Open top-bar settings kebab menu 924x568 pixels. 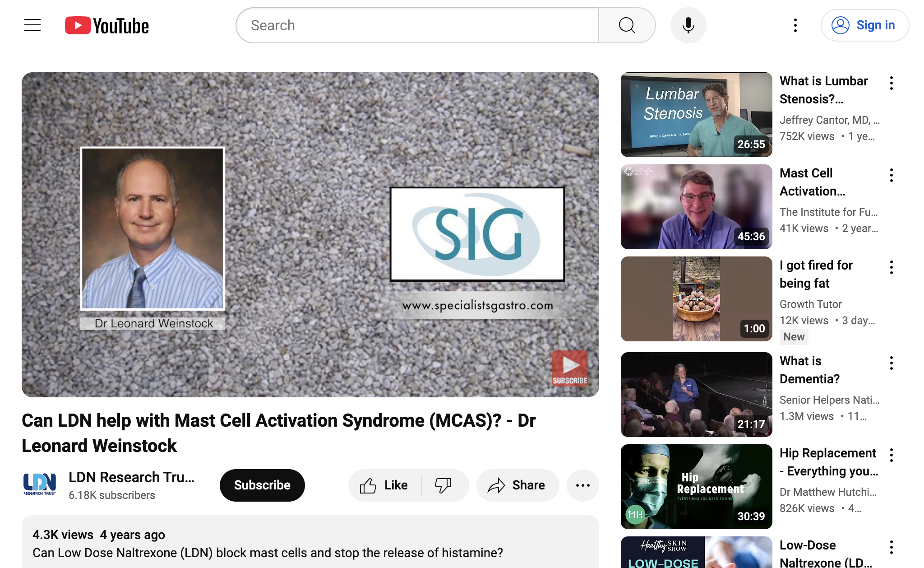pyautogui.click(x=795, y=25)
